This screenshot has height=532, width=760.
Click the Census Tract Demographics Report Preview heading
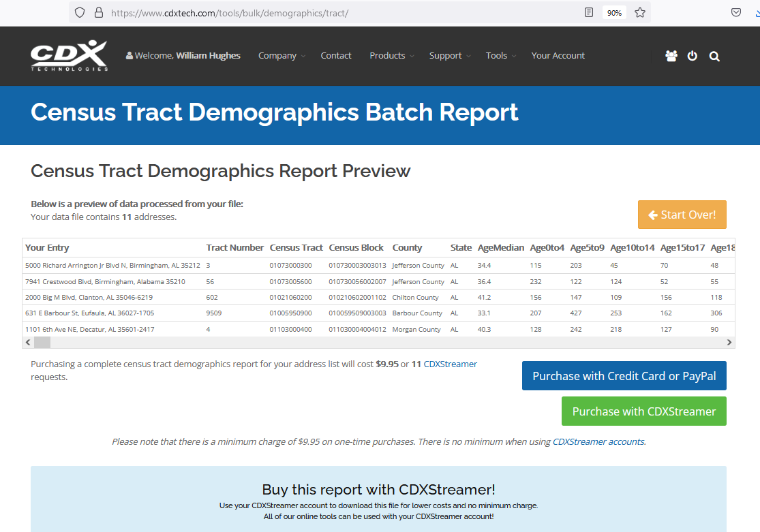coord(221,171)
